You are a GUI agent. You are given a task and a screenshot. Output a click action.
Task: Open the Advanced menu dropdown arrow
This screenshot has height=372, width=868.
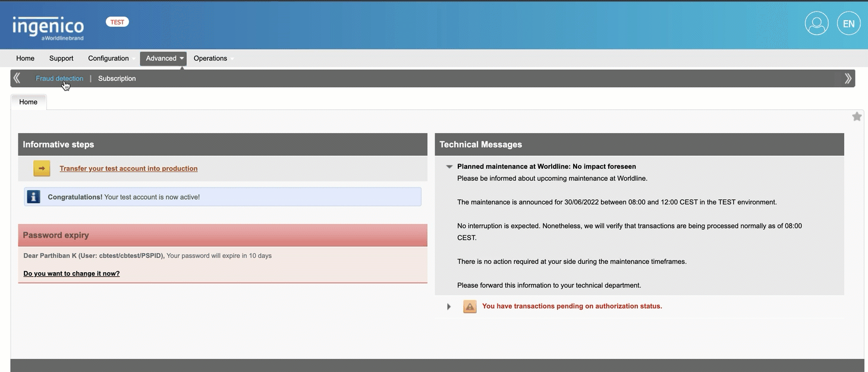point(181,58)
